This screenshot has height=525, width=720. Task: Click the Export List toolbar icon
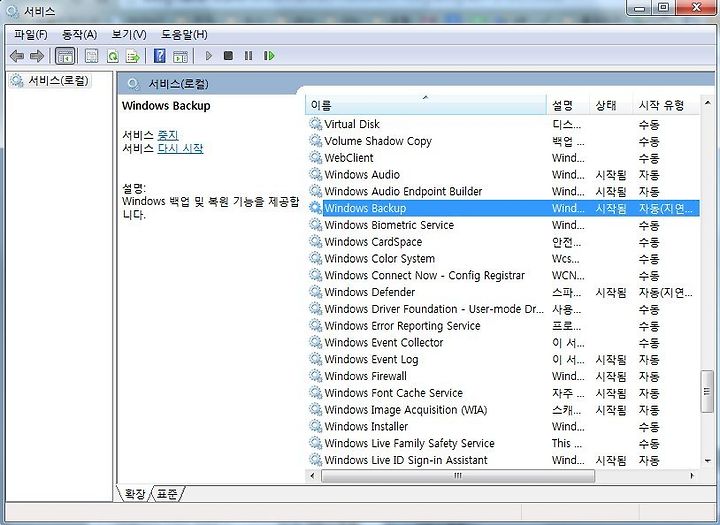point(133,56)
